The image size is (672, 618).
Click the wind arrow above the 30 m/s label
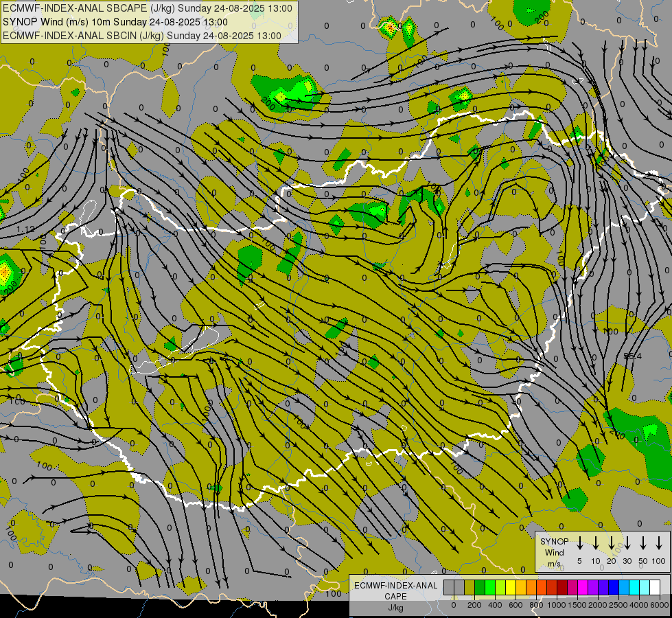(627, 543)
